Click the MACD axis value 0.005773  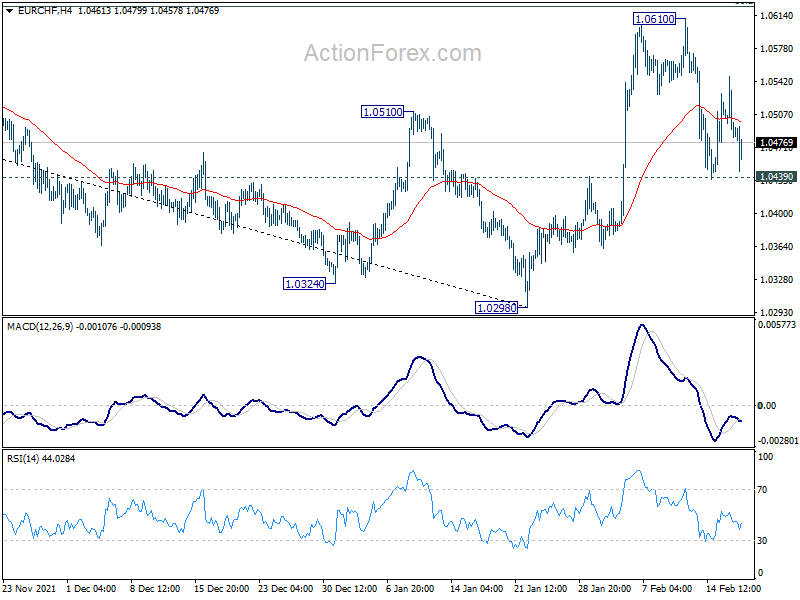pos(777,324)
